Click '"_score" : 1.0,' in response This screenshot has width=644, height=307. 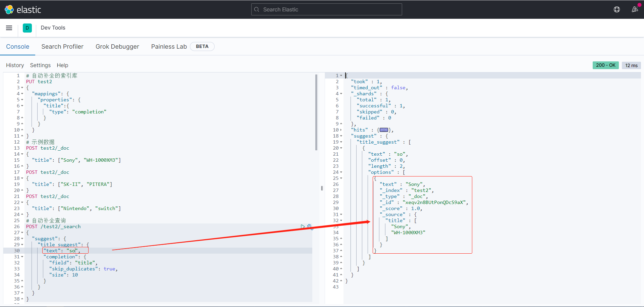[401, 208]
